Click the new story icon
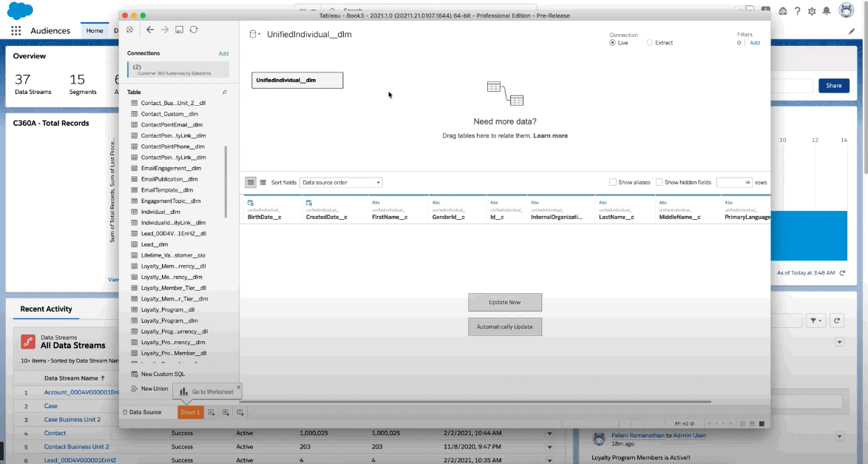The image size is (868, 464). click(240, 412)
